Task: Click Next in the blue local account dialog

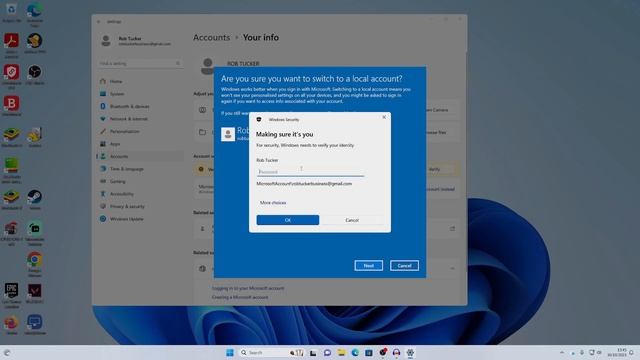Action: tap(369, 266)
